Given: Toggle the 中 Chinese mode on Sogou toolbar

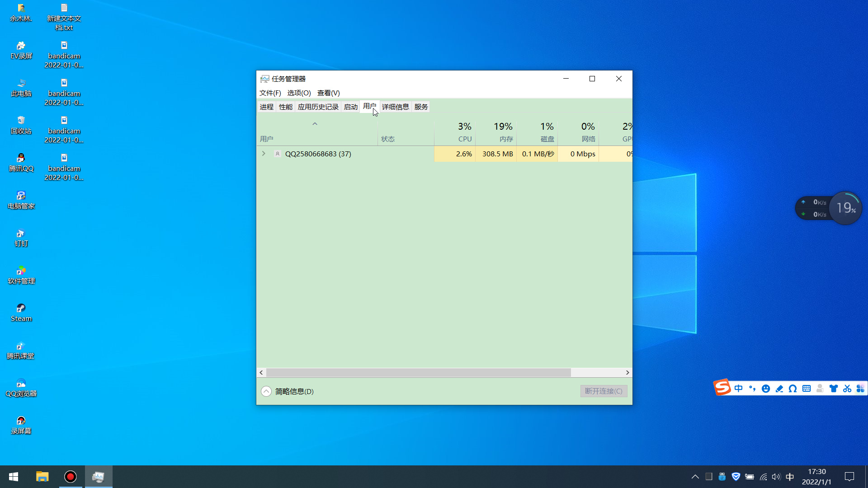Looking at the screenshot, I should (739, 389).
